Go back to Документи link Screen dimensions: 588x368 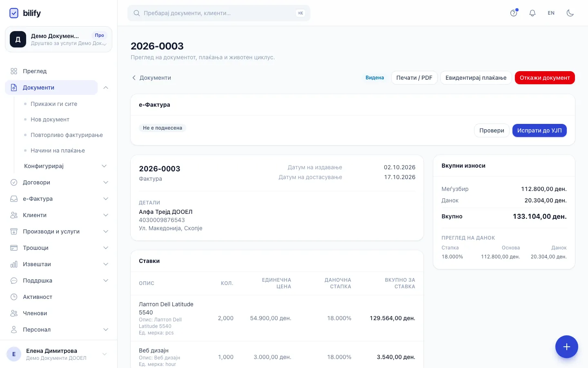click(151, 78)
